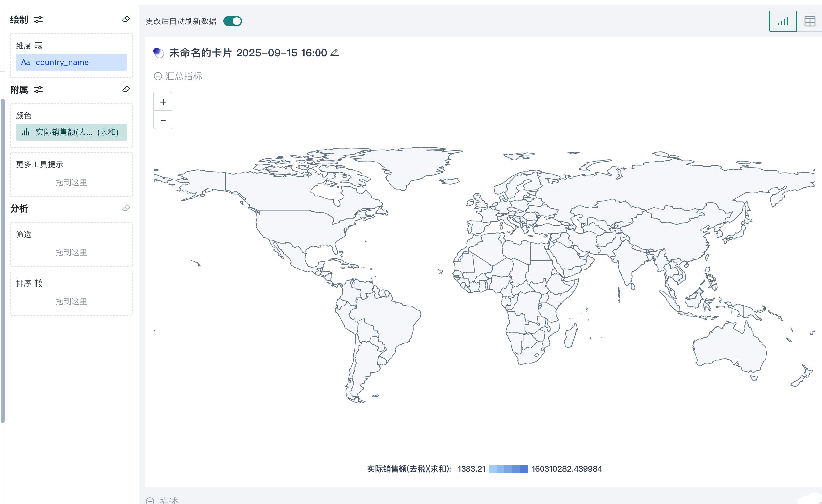Switch to chart view tab
This screenshot has height=504, width=822.
[783, 21]
